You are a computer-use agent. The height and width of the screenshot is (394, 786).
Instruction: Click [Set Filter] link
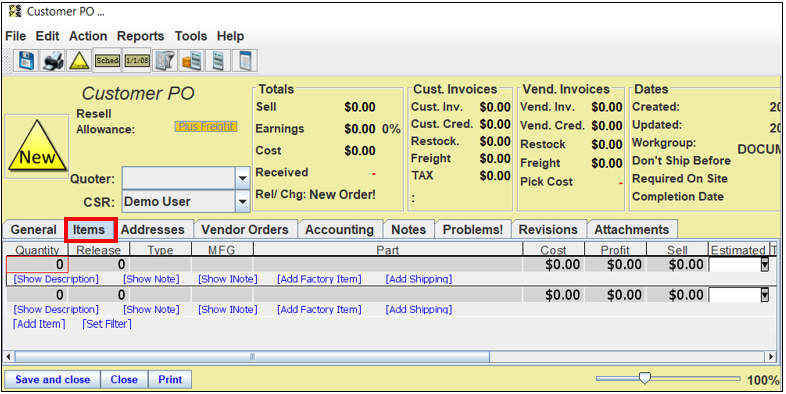pyautogui.click(x=107, y=324)
